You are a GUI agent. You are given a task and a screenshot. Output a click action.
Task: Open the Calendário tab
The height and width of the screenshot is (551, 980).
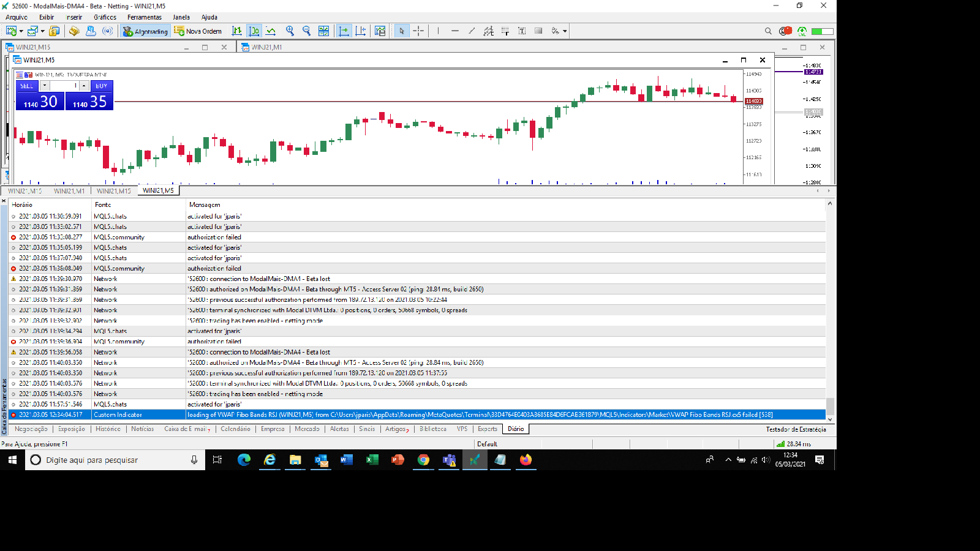pos(236,429)
